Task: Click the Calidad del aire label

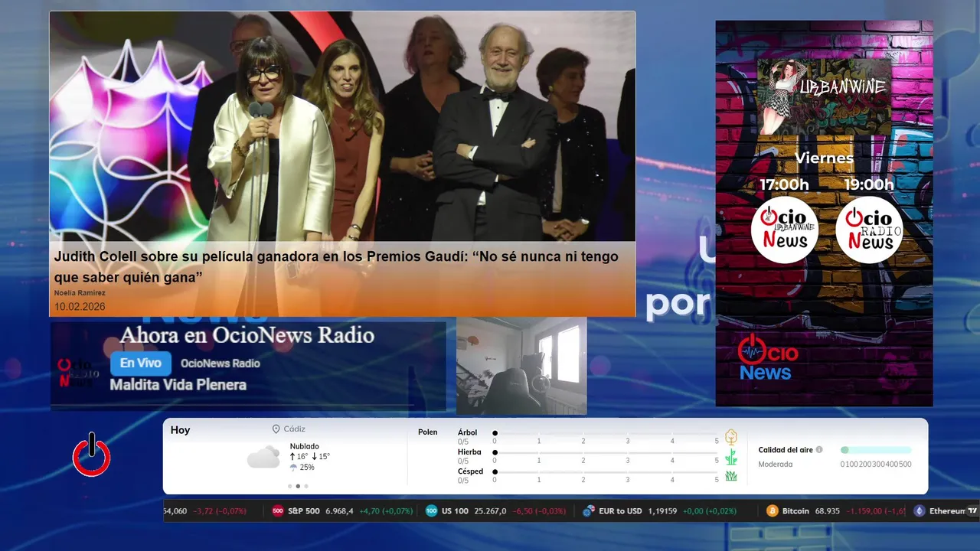Action: (x=786, y=450)
